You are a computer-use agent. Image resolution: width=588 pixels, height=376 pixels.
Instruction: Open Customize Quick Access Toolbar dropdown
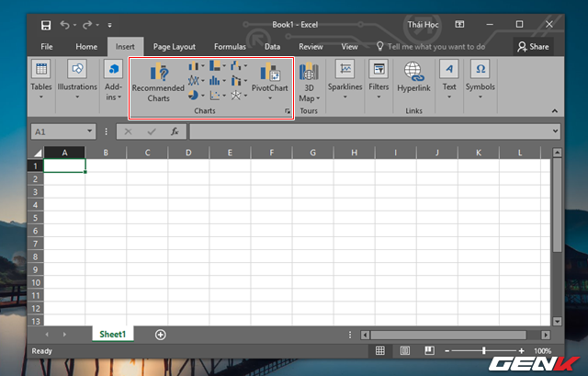109,25
